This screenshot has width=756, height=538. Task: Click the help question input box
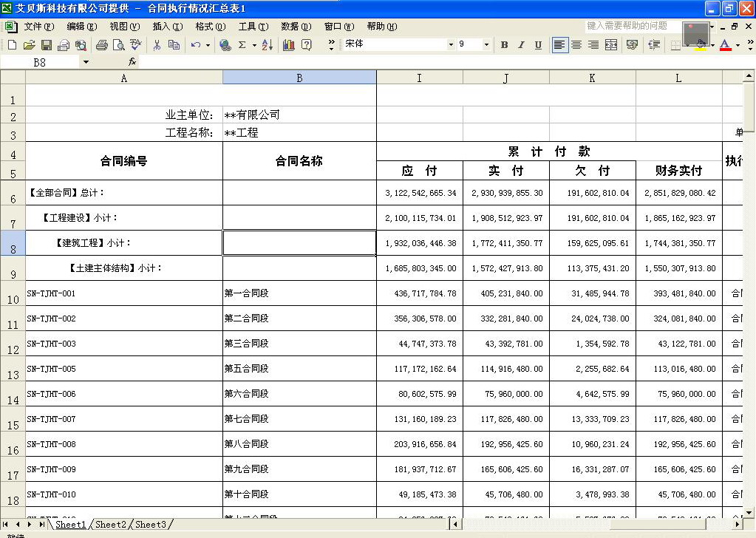(632, 26)
